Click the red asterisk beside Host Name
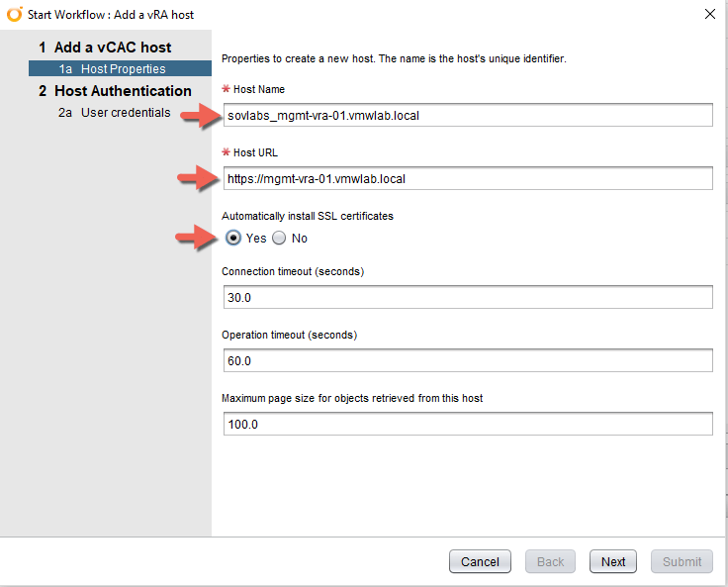 click(226, 90)
